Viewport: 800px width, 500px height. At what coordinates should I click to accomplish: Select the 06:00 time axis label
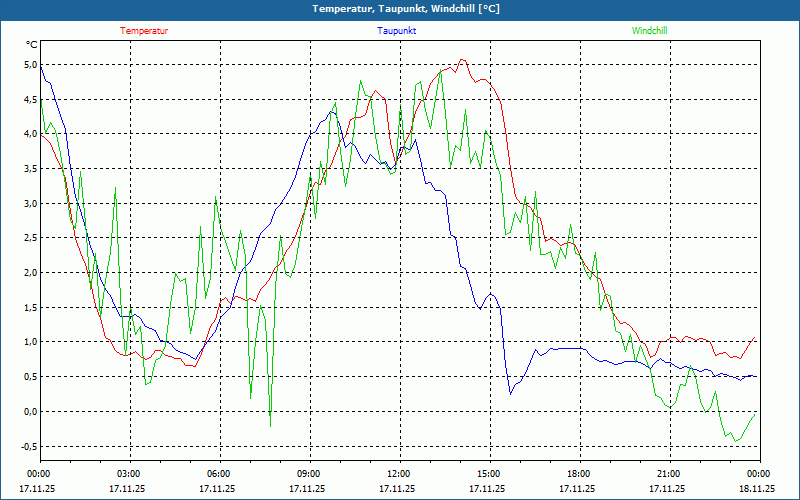pyautogui.click(x=219, y=474)
